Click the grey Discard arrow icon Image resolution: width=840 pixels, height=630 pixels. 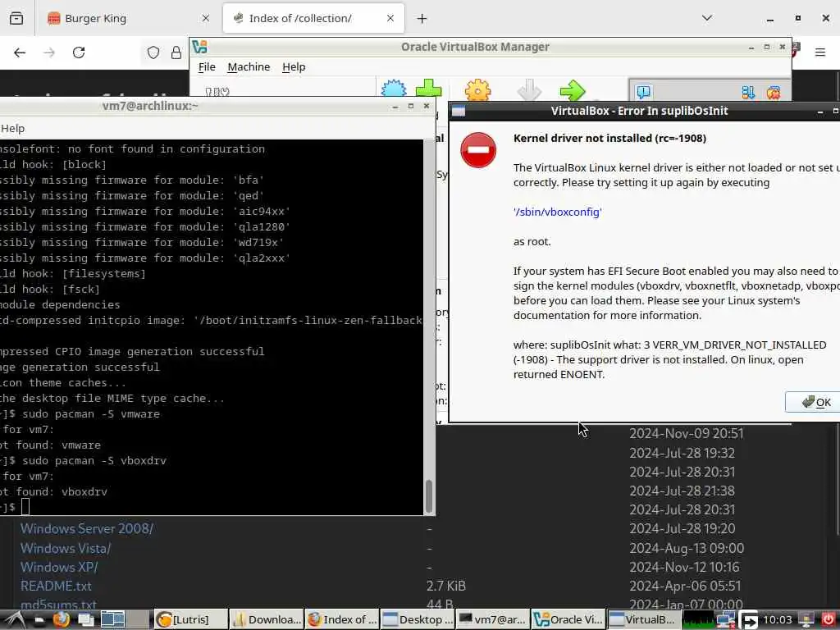click(x=529, y=90)
